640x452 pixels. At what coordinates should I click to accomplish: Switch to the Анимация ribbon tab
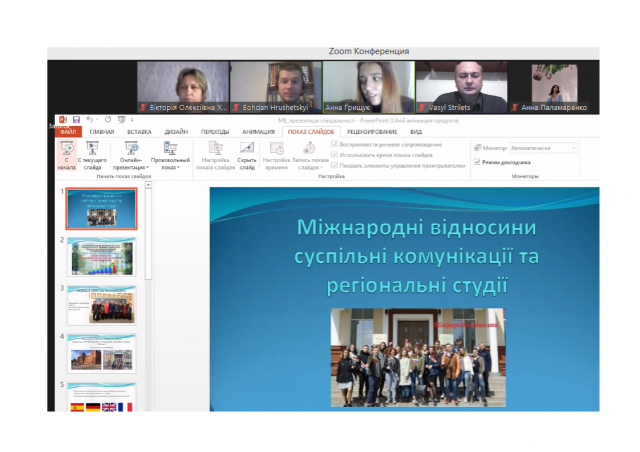coord(258,131)
